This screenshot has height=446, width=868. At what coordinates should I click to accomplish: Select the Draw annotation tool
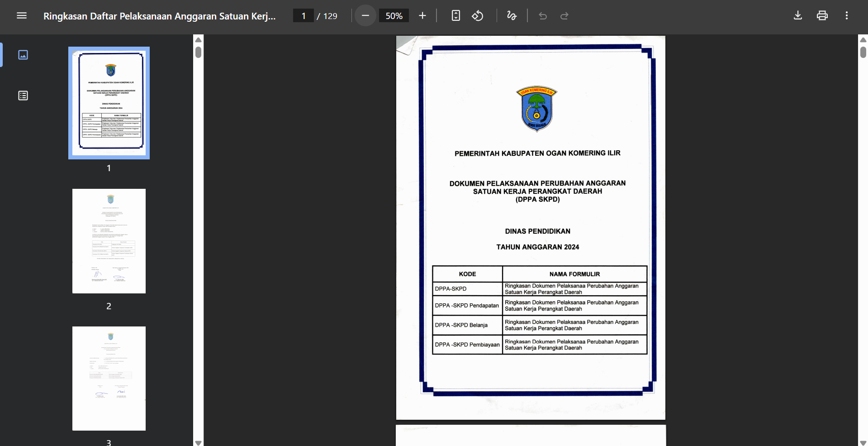[x=512, y=16]
